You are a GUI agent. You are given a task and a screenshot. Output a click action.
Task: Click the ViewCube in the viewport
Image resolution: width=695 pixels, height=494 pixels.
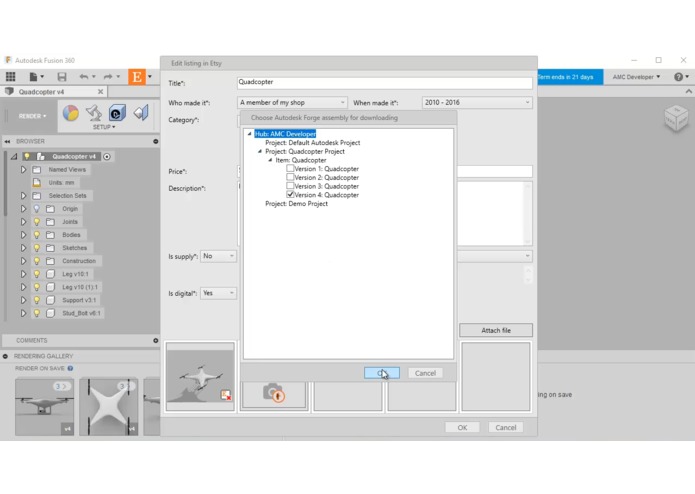click(676, 118)
